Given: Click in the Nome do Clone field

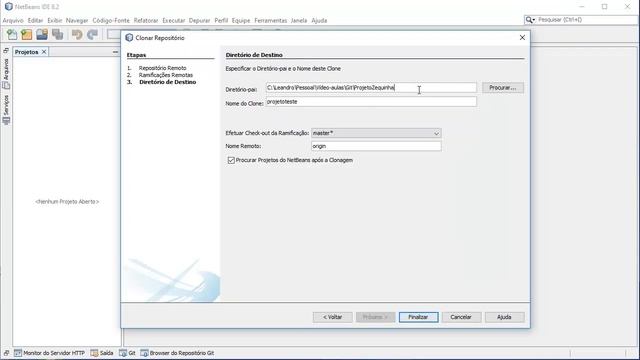Looking at the screenshot, I should point(371,102).
